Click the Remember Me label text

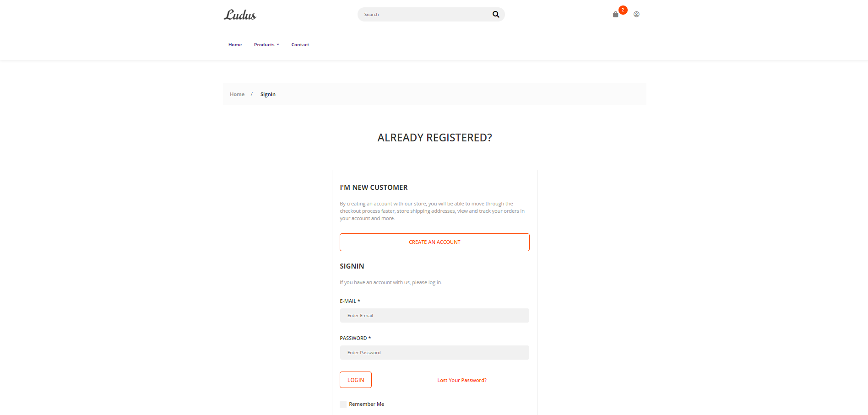pyautogui.click(x=366, y=404)
